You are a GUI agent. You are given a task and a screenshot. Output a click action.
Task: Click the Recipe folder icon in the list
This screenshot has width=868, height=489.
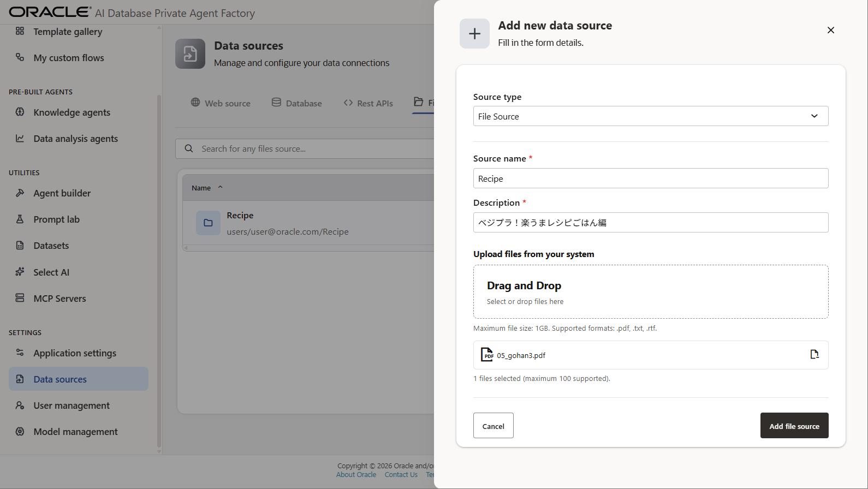click(x=208, y=223)
